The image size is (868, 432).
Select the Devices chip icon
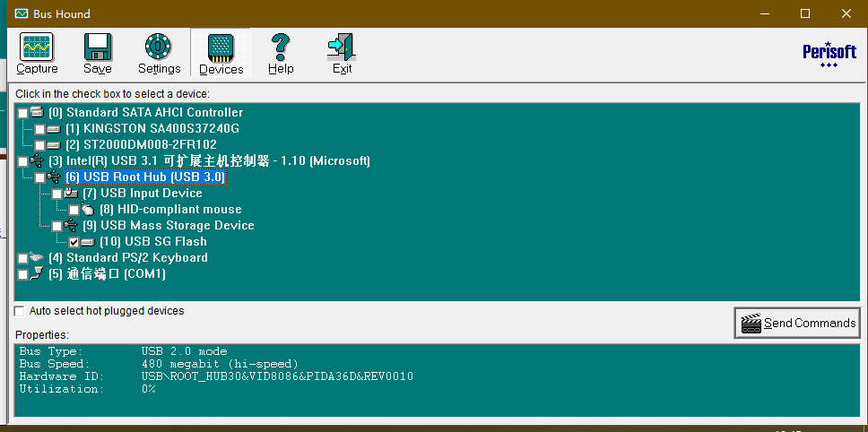point(221,48)
